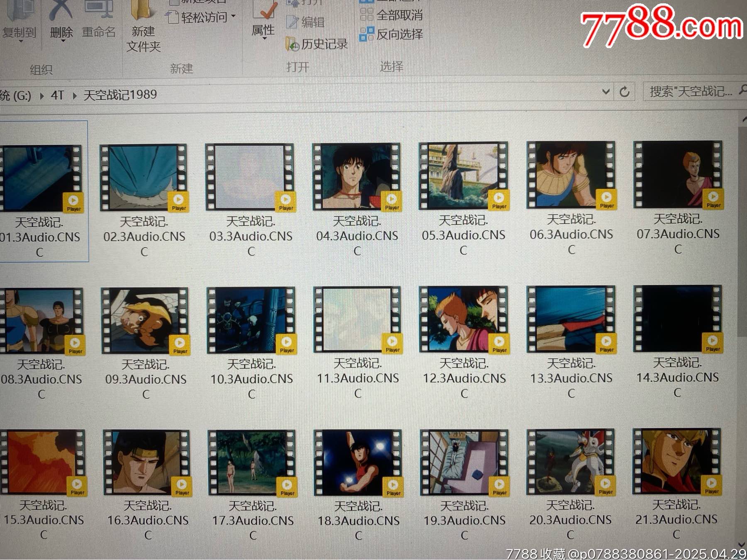This screenshot has width=747, height=560.
Task: Click the scrollbar down arrow
Action: (x=742, y=544)
